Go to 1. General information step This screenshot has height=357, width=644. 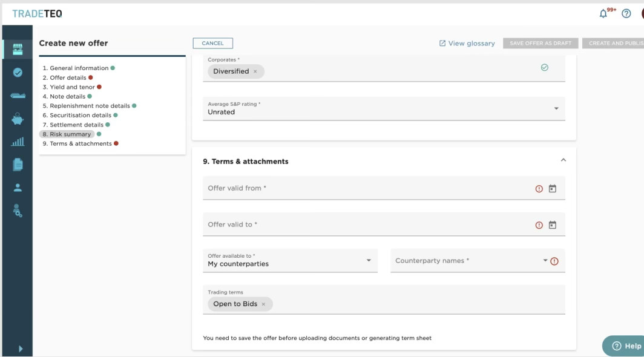(x=75, y=68)
